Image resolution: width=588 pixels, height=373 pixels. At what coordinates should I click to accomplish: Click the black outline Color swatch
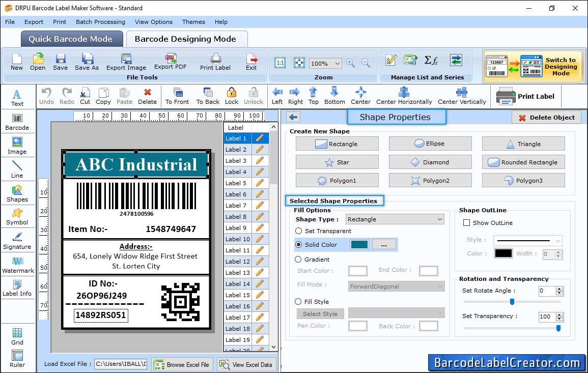[x=503, y=253]
